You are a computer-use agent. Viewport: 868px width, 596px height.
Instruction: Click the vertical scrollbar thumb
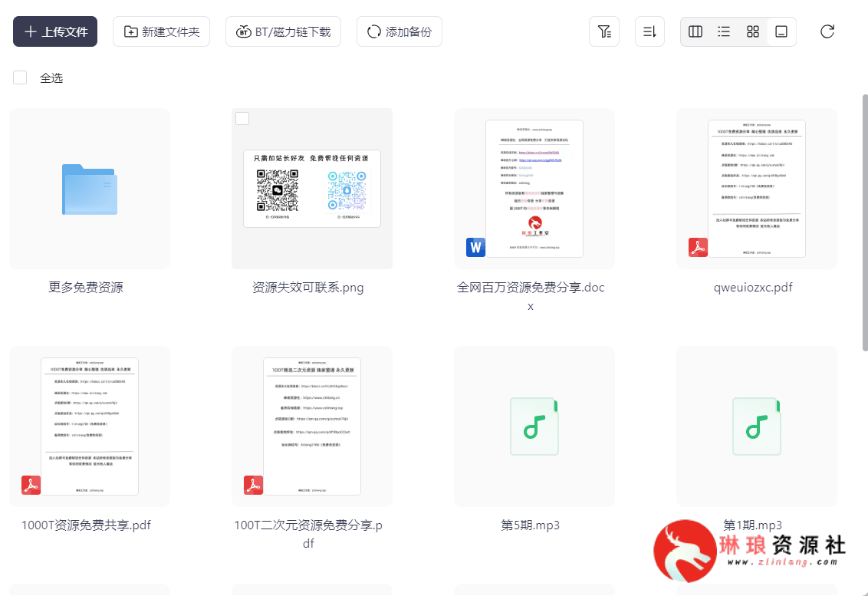865,222
